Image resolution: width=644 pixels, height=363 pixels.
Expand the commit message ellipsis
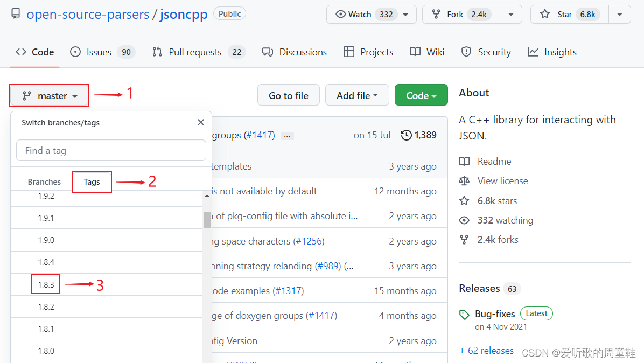(287, 136)
